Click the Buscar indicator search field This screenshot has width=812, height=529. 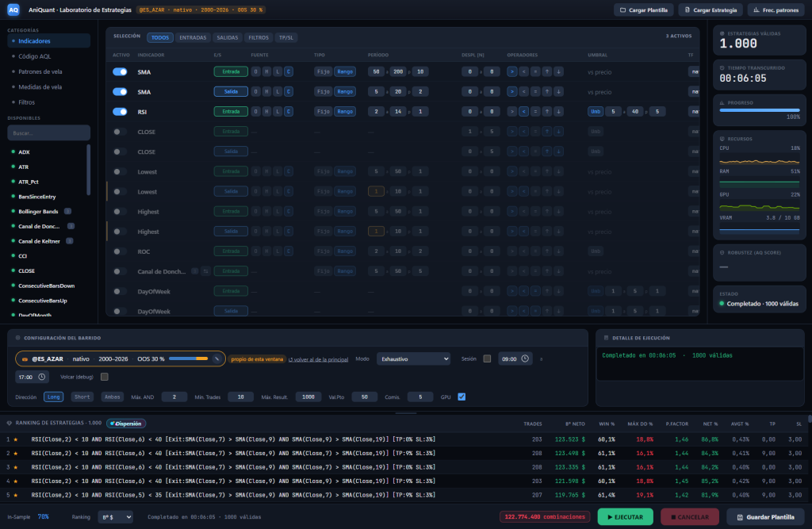[48, 133]
